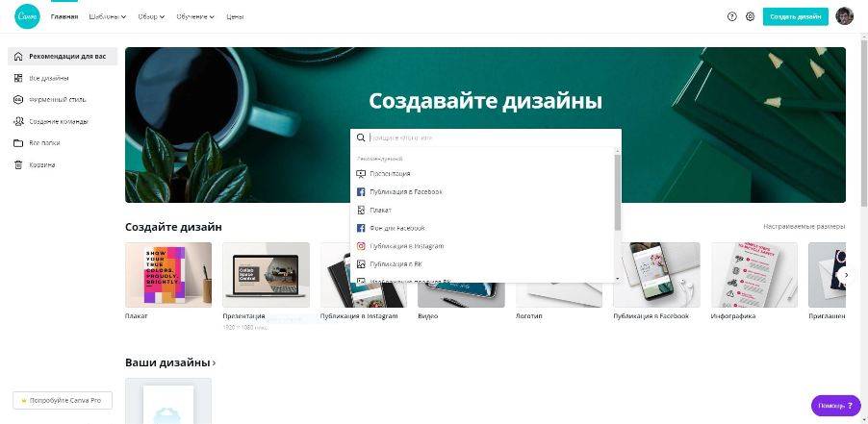Open the design thumbnail under Ваши дизайны
This screenshot has height=424, width=868.
pos(168,401)
